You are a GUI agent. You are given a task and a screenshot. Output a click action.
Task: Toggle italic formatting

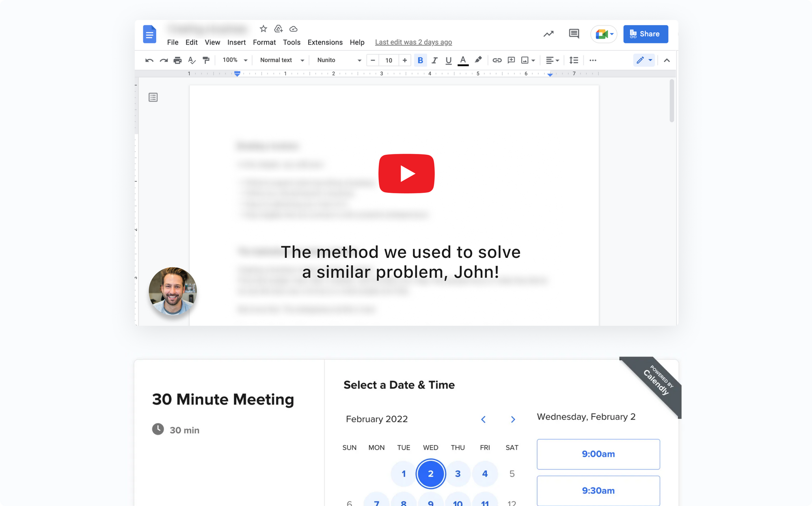point(434,61)
